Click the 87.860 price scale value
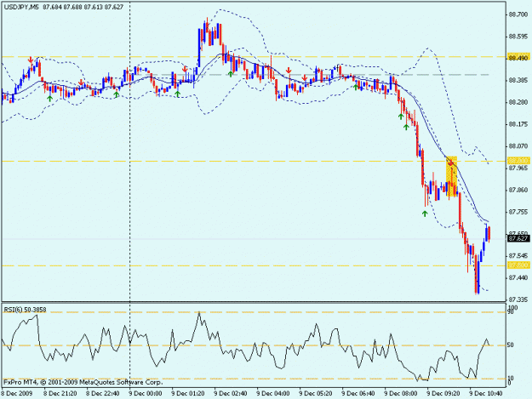The image size is (532, 399). pyautogui.click(x=518, y=190)
